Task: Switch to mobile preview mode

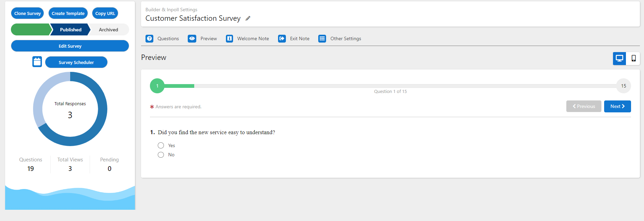Action: tap(633, 58)
